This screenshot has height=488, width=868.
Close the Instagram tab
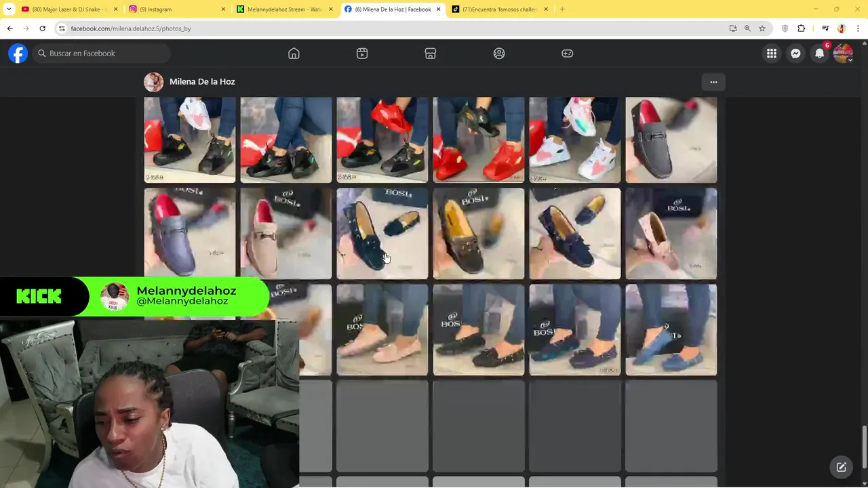pos(223,9)
